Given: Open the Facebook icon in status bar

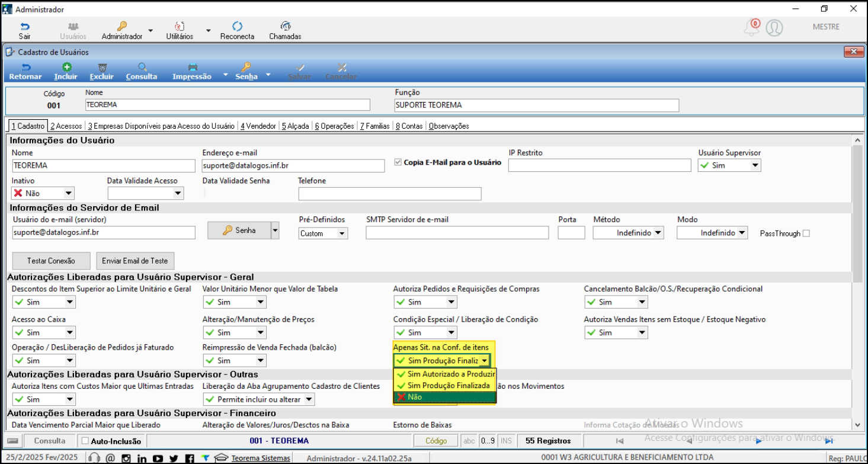Looking at the screenshot, I should click(x=189, y=458).
